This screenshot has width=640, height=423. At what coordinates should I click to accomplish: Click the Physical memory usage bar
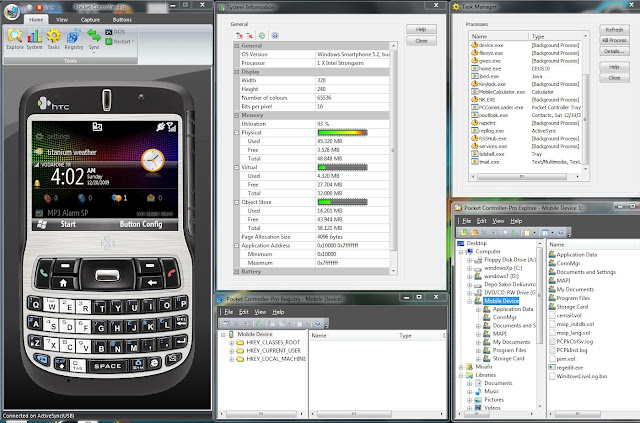point(342,133)
